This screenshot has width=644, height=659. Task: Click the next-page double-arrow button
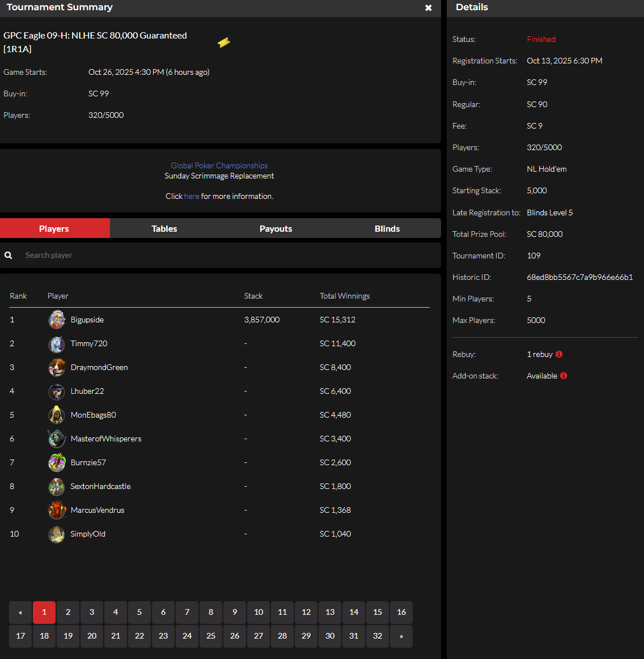click(401, 636)
